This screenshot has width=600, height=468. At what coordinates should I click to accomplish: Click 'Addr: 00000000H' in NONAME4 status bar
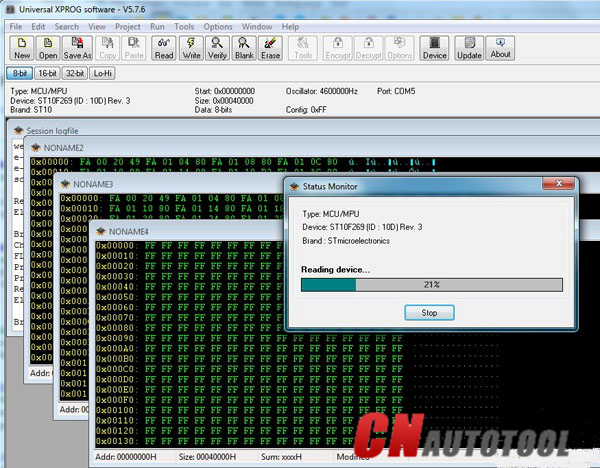126,457
